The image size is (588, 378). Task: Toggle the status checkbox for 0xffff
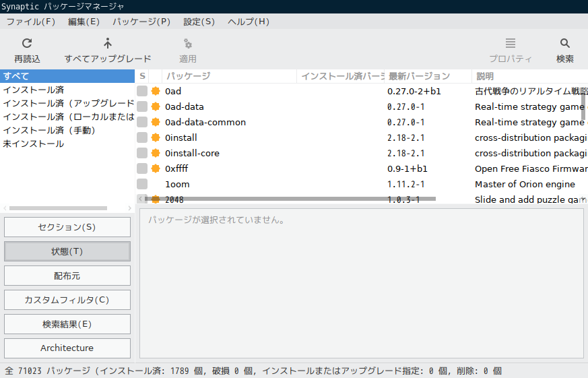tap(142, 168)
